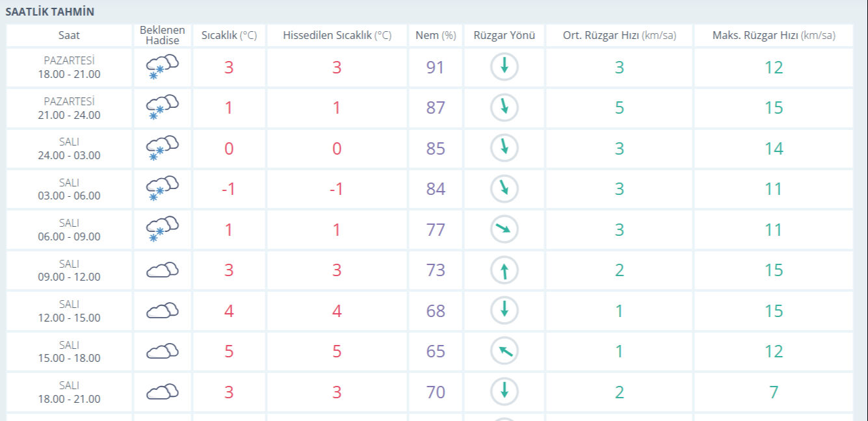This screenshot has width=868, height=421.
Task: Click the humidity value 91
Action: (x=436, y=68)
